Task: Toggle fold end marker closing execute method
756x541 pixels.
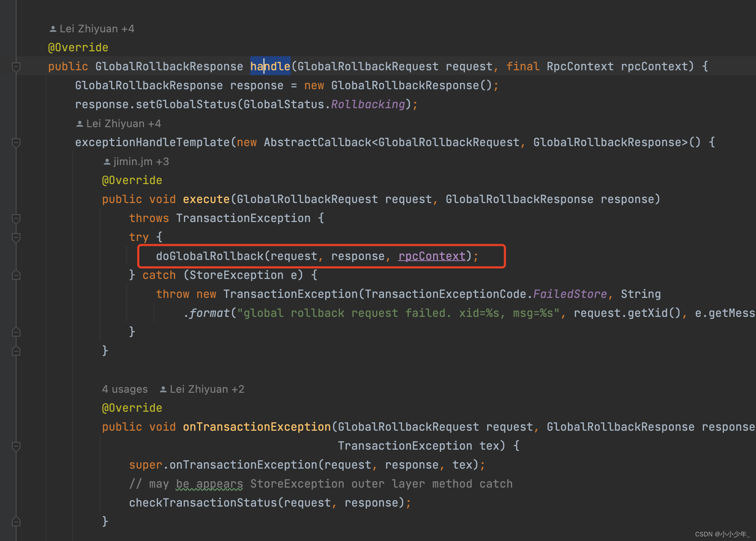Action: (16, 351)
